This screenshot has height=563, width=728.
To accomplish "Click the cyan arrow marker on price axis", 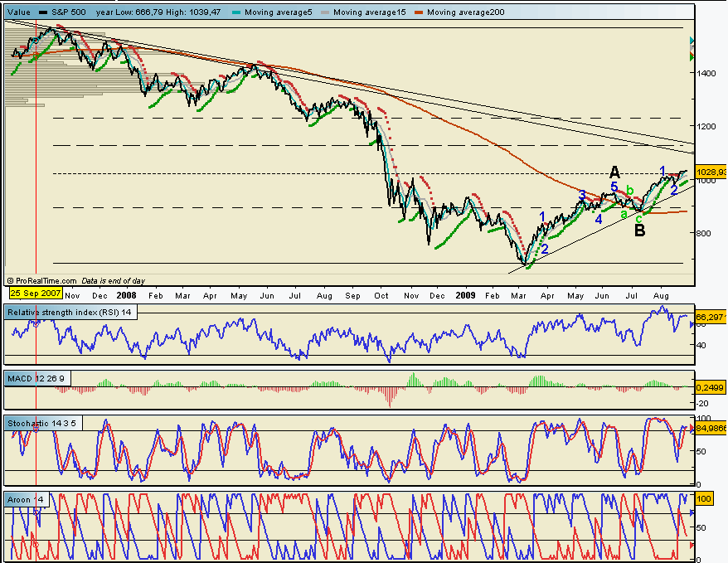I will pyautogui.click(x=692, y=41).
